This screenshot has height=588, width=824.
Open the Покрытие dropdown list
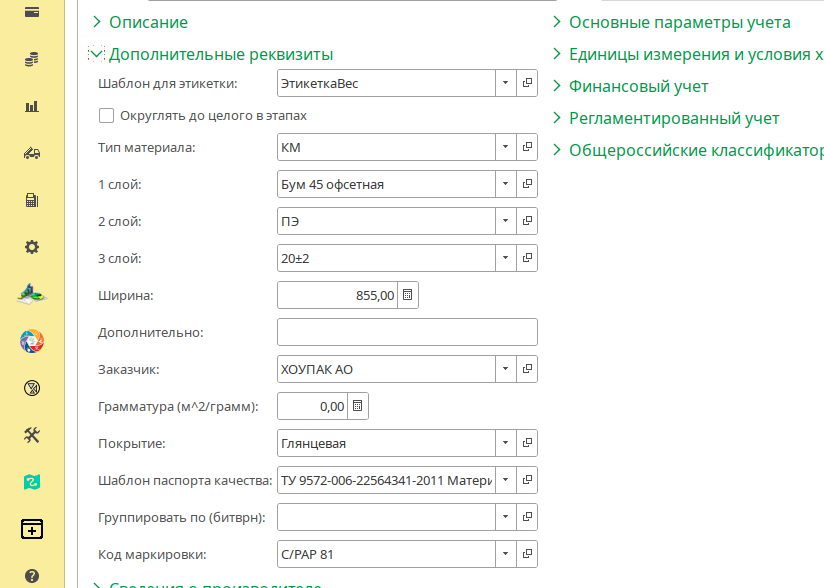click(506, 443)
